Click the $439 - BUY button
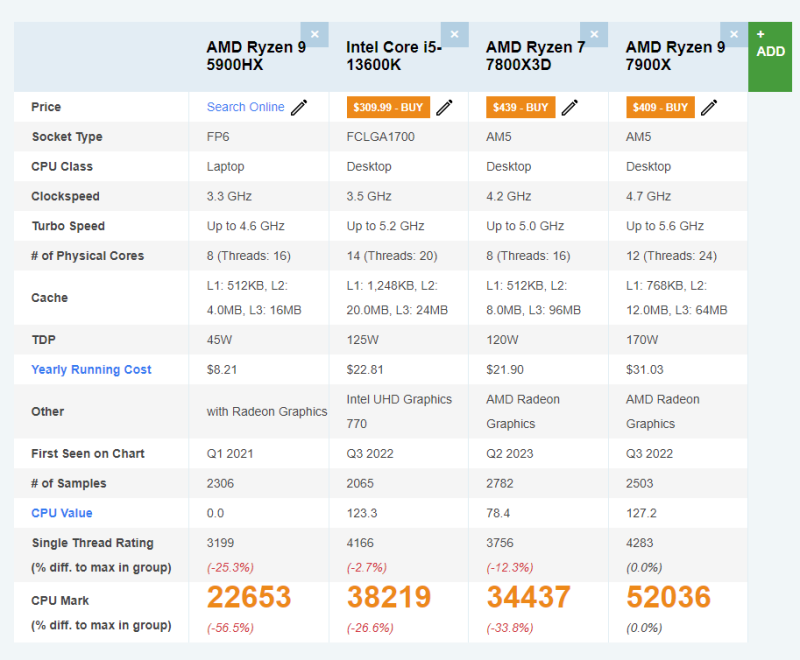800x660 pixels. pos(520,107)
